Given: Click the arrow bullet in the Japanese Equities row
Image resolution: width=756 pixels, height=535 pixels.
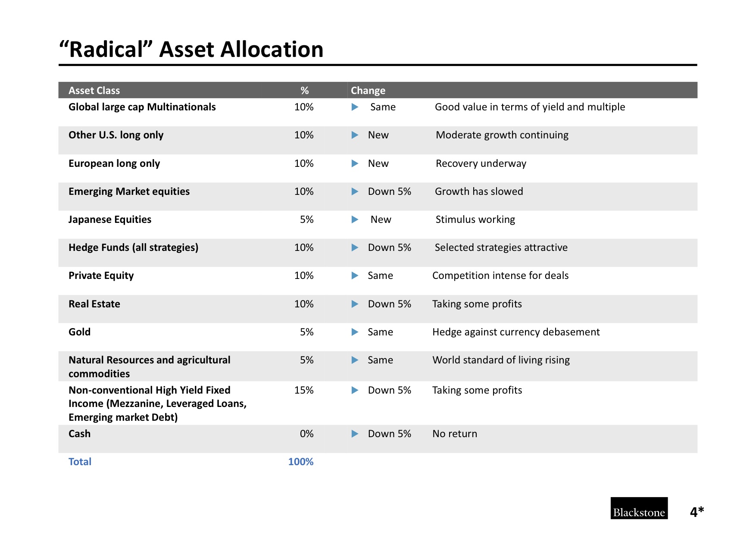Looking at the screenshot, I should 355,219.
